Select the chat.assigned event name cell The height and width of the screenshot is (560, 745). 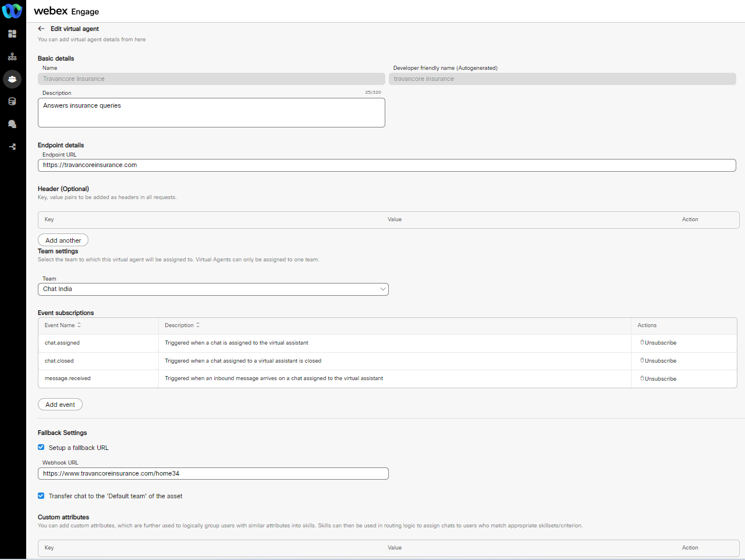pyautogui.click(x=98, y=343)
